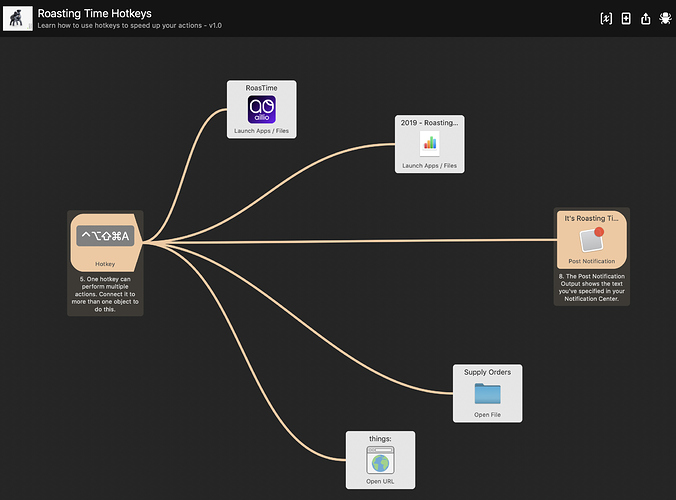Toggle the workflow debugger bug icon
676x500 pixels.
[x=665, y=18]
